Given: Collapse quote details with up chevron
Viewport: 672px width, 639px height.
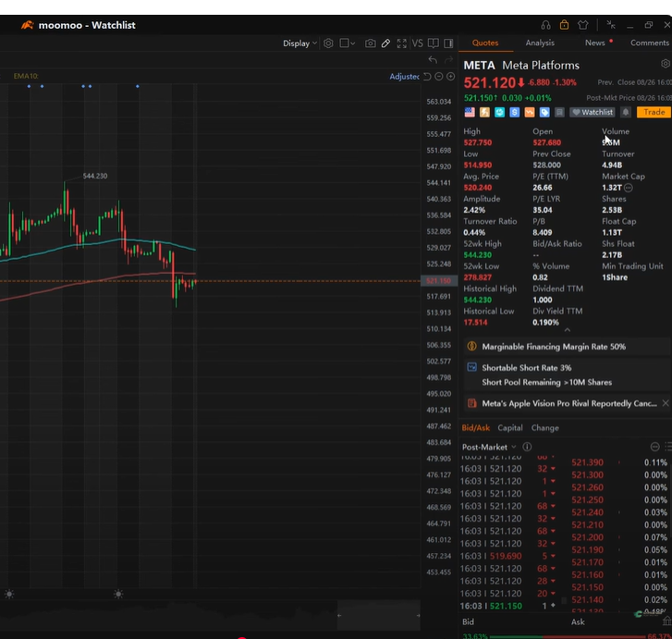Looking at the screenshot, I should [x=567, y=330].
